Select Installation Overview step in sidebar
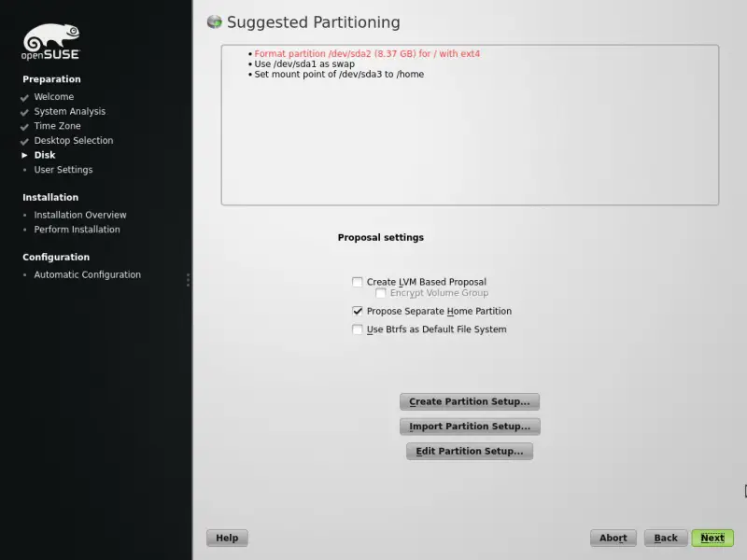This screenshot has height=560, width=747. [80, 215]
